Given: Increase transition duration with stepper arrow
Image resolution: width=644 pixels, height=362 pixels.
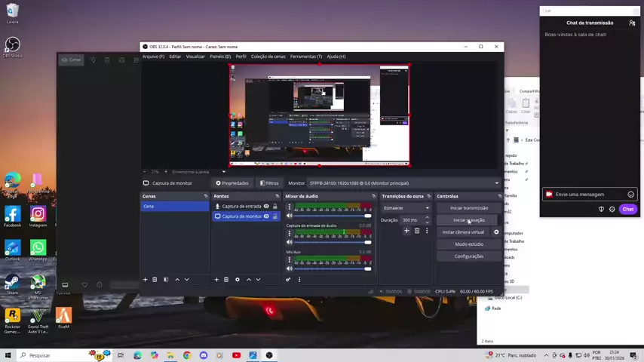Looking at the screenshot, I should (427, 218).
